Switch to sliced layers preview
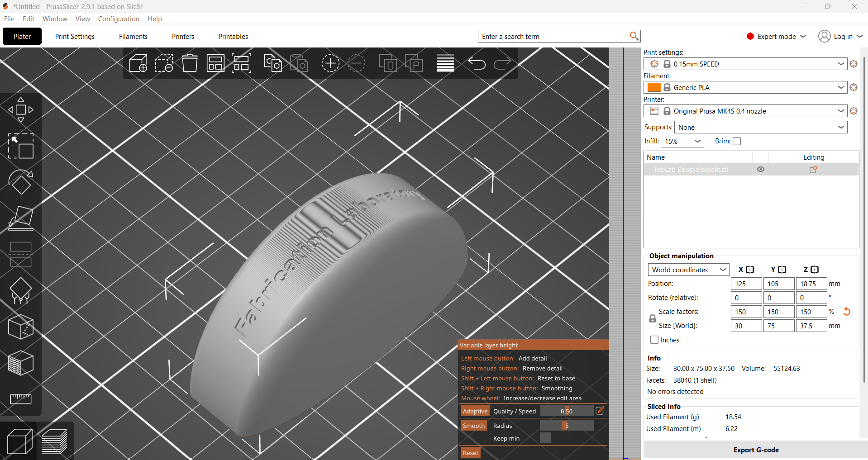 click(x=54, y=441)
